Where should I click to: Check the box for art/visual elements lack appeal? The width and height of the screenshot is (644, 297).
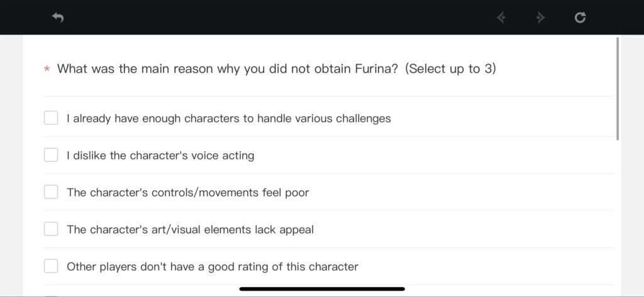[x=51, y=229]
